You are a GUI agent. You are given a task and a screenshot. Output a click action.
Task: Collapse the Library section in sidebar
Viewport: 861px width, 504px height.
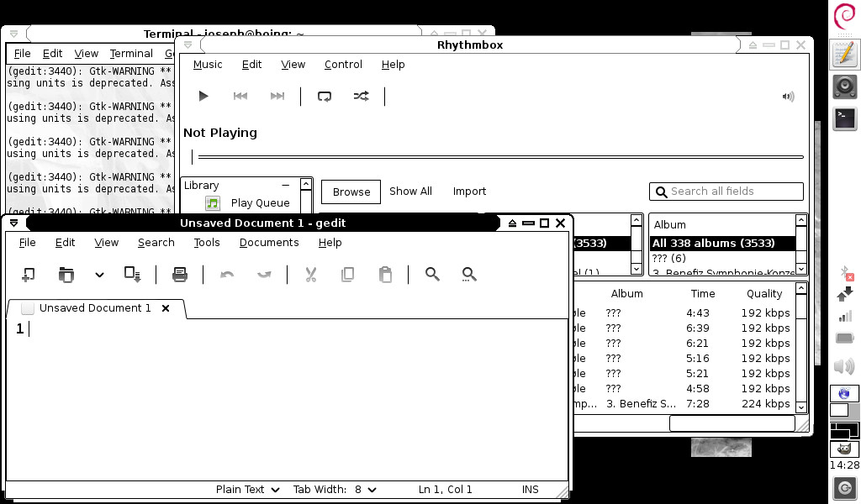click(x=286, y=186)
